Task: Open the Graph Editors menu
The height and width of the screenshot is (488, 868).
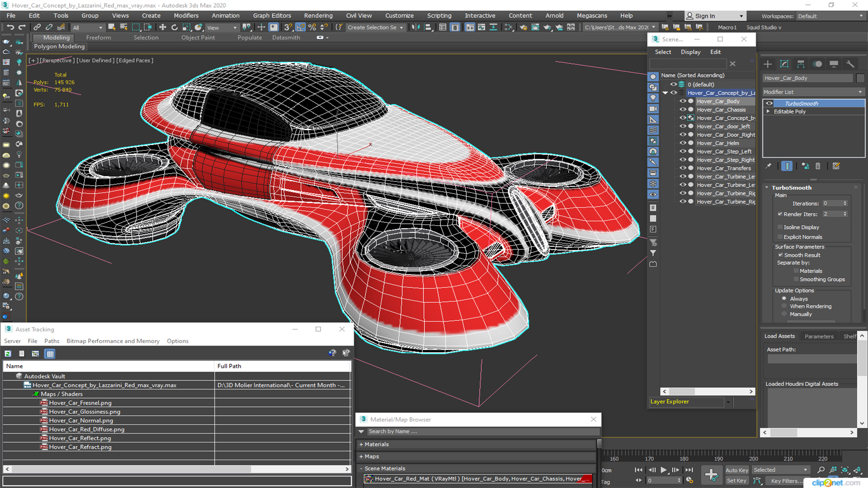Action: (x=272, y=15)
